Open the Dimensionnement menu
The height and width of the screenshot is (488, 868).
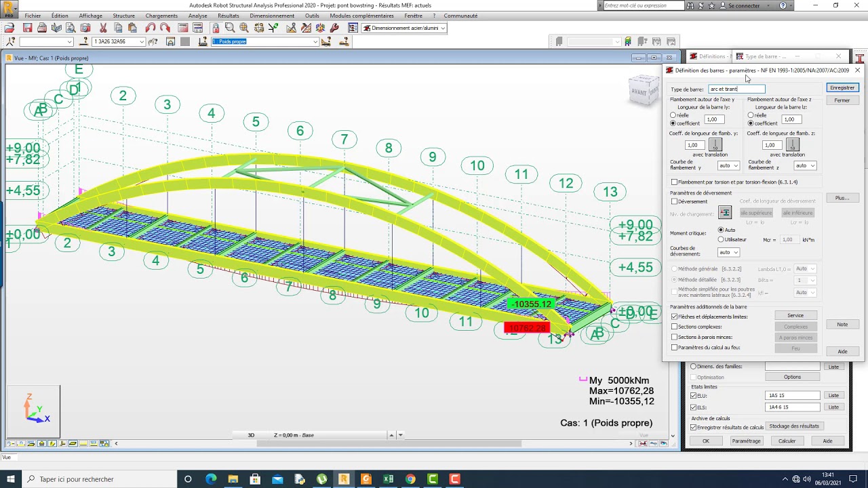pos(272,16)
